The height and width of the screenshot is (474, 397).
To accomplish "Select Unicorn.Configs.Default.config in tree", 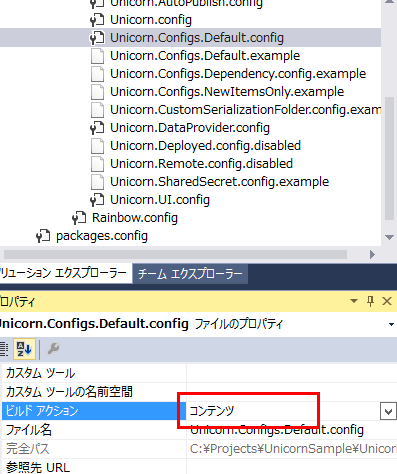I will (197, 38).
